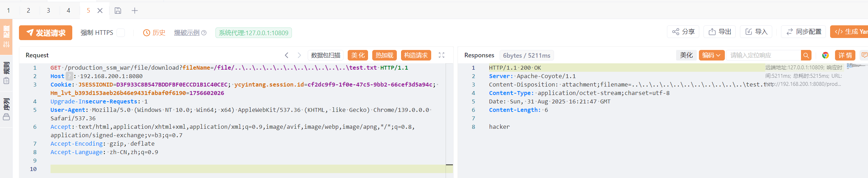Viewport: 868px width, 178px height.
Task: Click the 发送请求 button
Action: (46, 33)
